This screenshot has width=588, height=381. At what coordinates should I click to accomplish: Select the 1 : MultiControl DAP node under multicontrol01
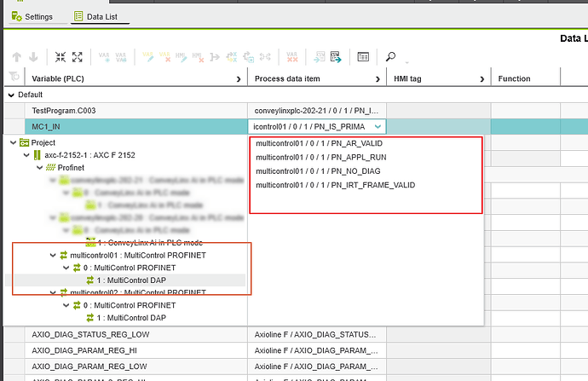pyautogui.click(x=130, y=280)
